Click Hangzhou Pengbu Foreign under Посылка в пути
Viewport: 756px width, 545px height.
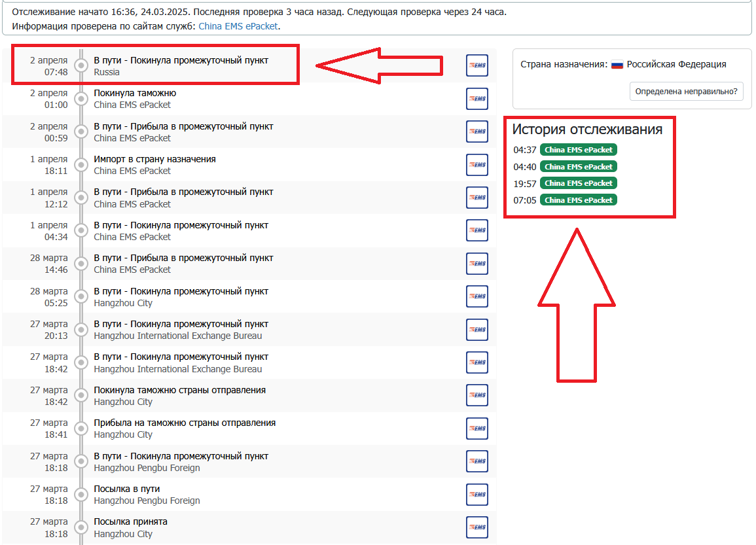pos(147,501)
